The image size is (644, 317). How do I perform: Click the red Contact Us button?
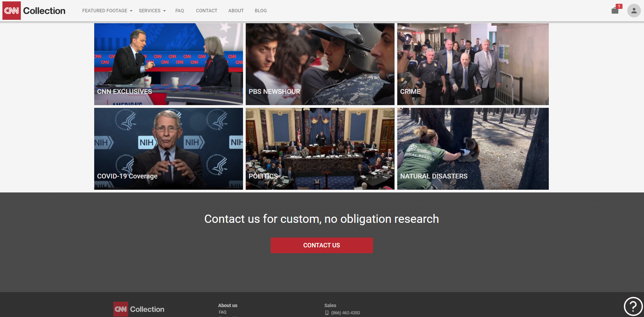click(321, 245)
